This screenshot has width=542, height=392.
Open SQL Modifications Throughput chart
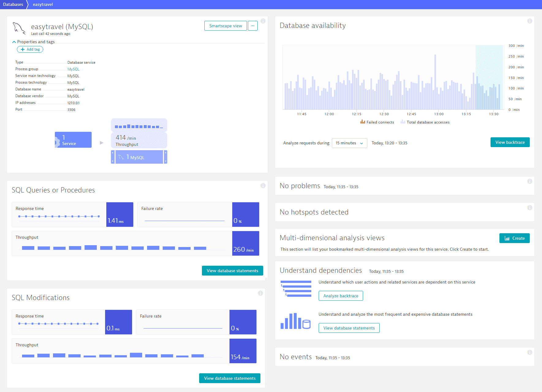coord(134,351)
